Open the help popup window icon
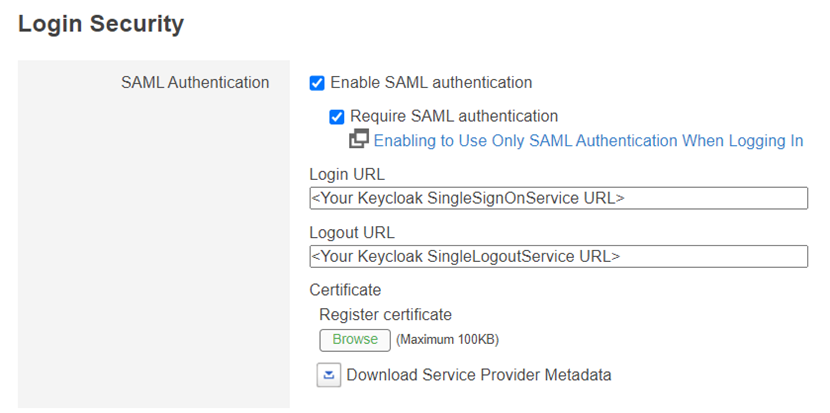Image resolution: width=830 pixels, height=413 pixels. click(359, 140)
